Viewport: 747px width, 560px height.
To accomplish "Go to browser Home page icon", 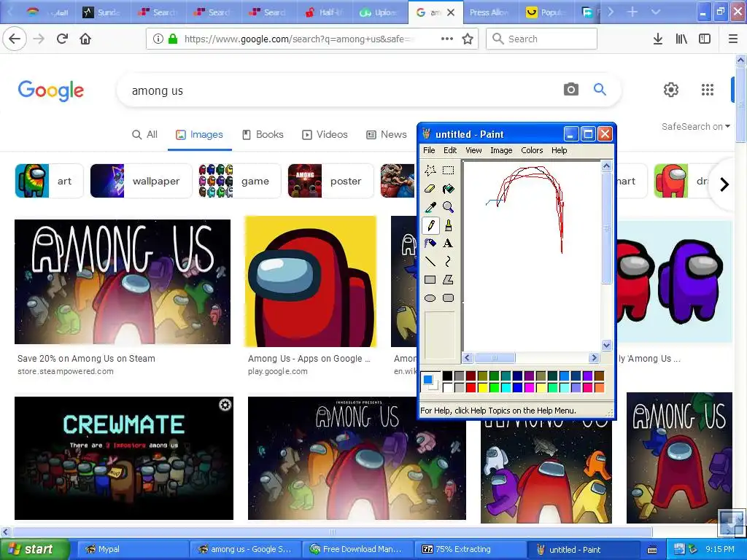I will 85,39.
